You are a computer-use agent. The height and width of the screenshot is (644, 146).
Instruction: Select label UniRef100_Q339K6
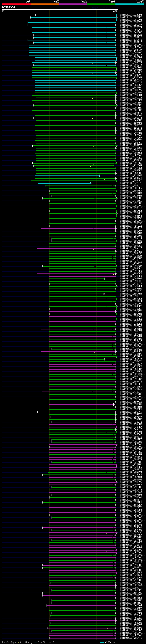coord(131,324)
